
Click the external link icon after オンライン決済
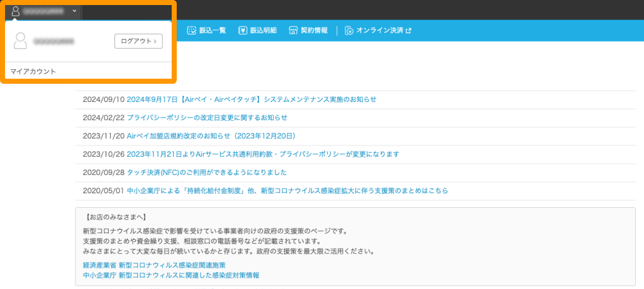point(408,30)
